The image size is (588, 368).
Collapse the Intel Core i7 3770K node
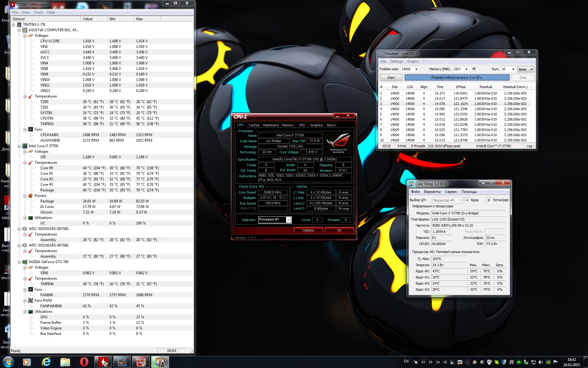point(19,146)
